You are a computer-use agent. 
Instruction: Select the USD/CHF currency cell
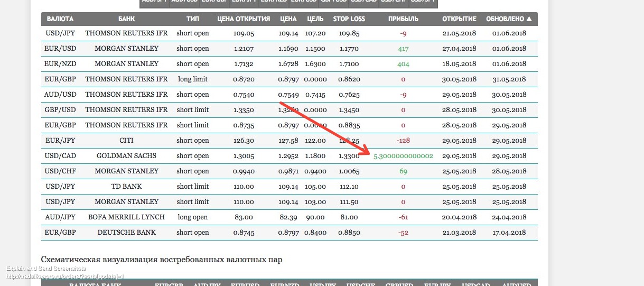click(x=60, y=171)
